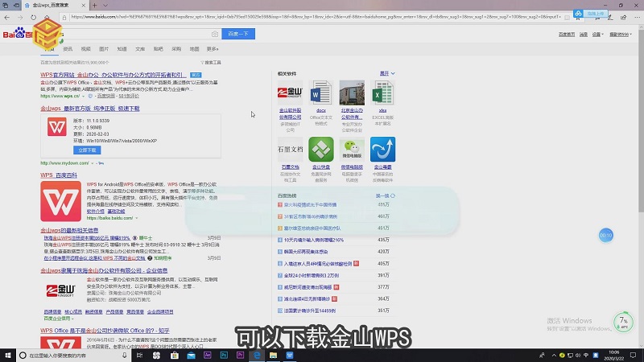Click the Windows Start button

8,355
